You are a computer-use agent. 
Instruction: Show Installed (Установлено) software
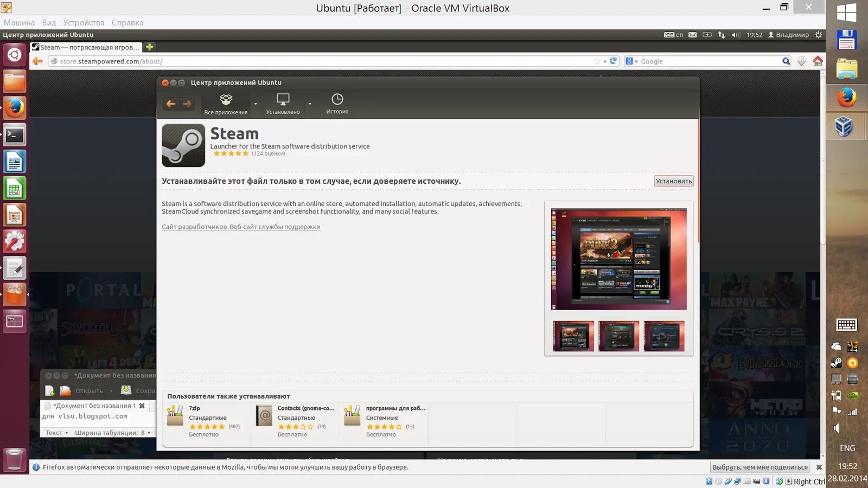pos(283,104)
